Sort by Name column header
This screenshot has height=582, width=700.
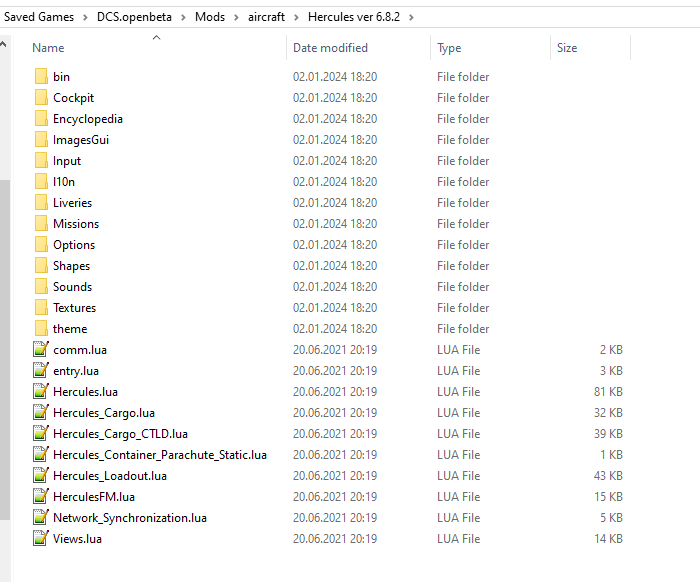coord(48,48)
